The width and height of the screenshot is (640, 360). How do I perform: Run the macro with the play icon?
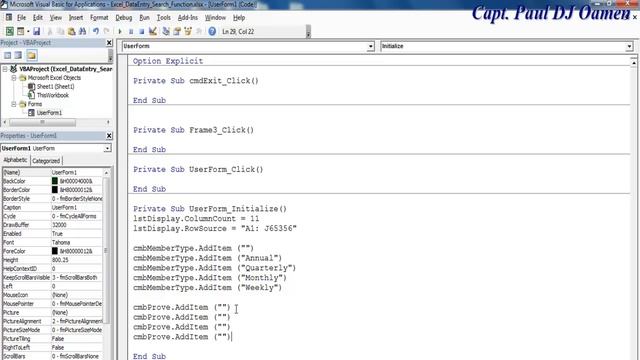point(120,31)
